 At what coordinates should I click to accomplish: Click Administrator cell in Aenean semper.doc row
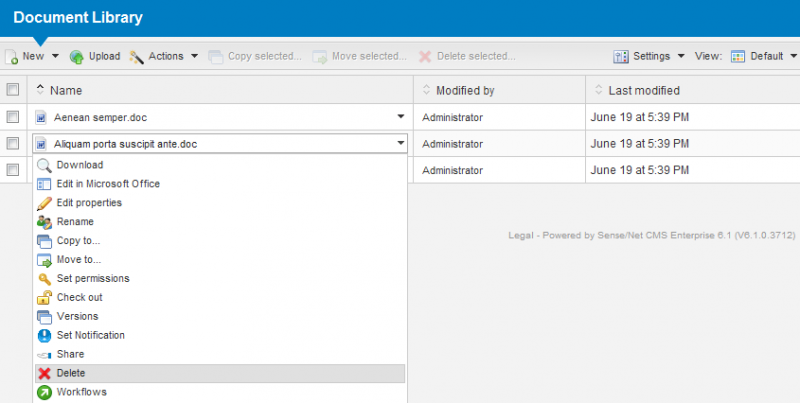[x=453, y=117]
